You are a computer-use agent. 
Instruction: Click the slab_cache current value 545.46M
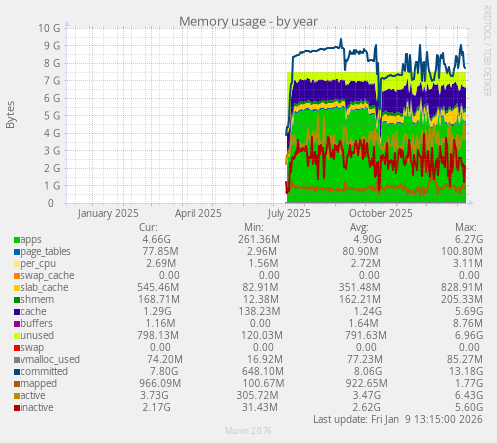coord(158,287)
